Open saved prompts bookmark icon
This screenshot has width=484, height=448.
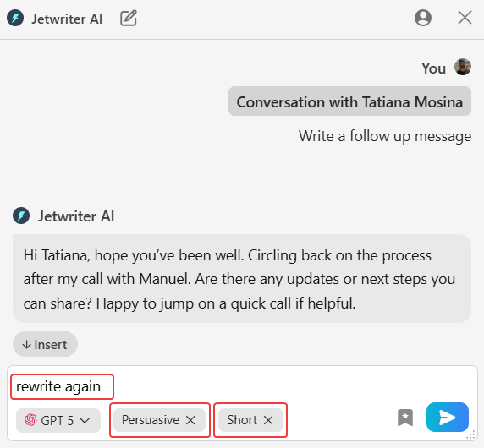[405, 418]
